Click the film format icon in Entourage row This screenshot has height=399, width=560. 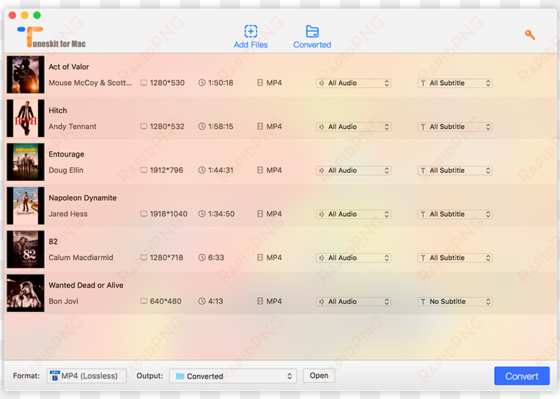(x=260, y=170)
